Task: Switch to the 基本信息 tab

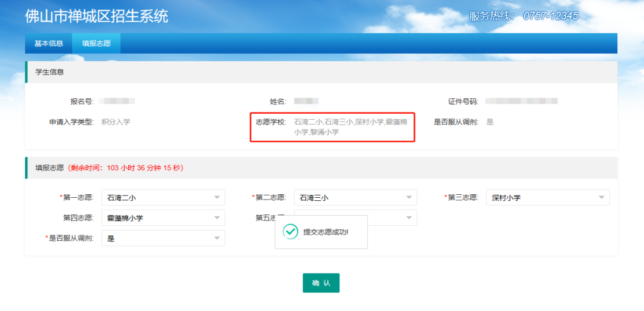Action: [x=48, y=43]
